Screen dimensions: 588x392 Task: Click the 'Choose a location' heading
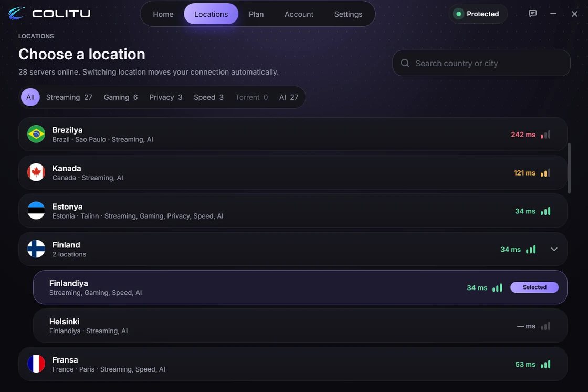click(x=82, y=54)
